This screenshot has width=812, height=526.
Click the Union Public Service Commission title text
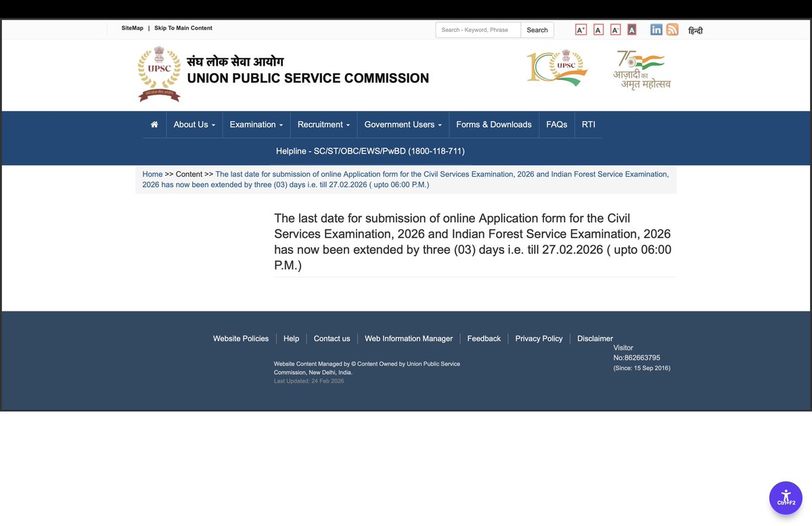click(308, 79)
